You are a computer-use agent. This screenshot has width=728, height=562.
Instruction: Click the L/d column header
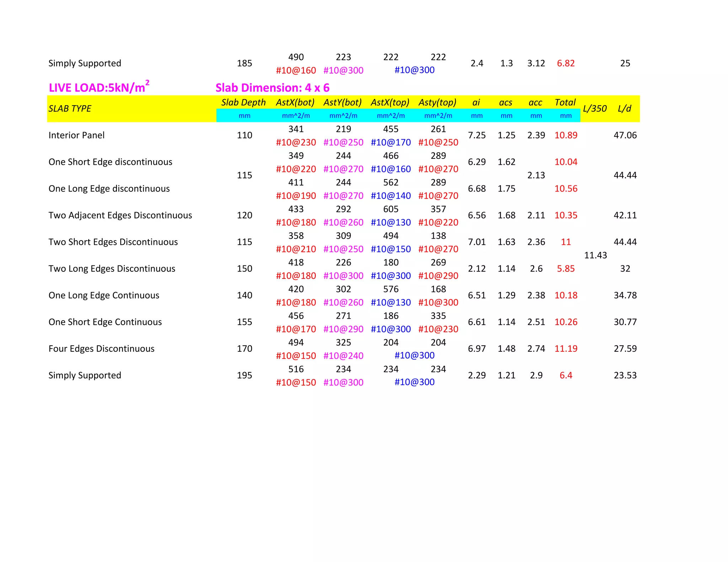(x=625, y=109)
